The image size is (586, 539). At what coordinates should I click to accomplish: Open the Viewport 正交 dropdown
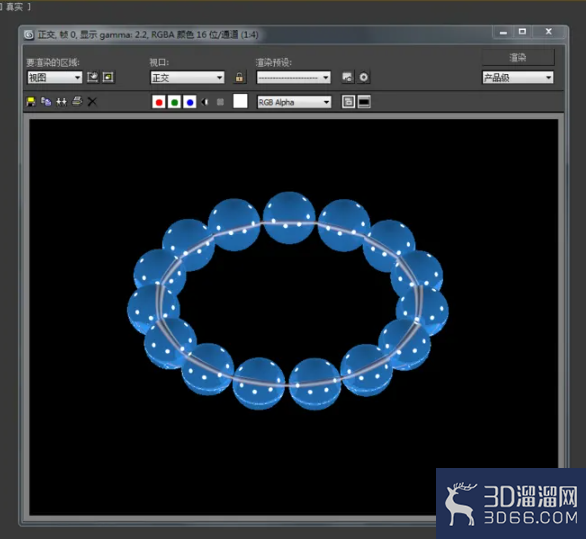click(187, 78)
